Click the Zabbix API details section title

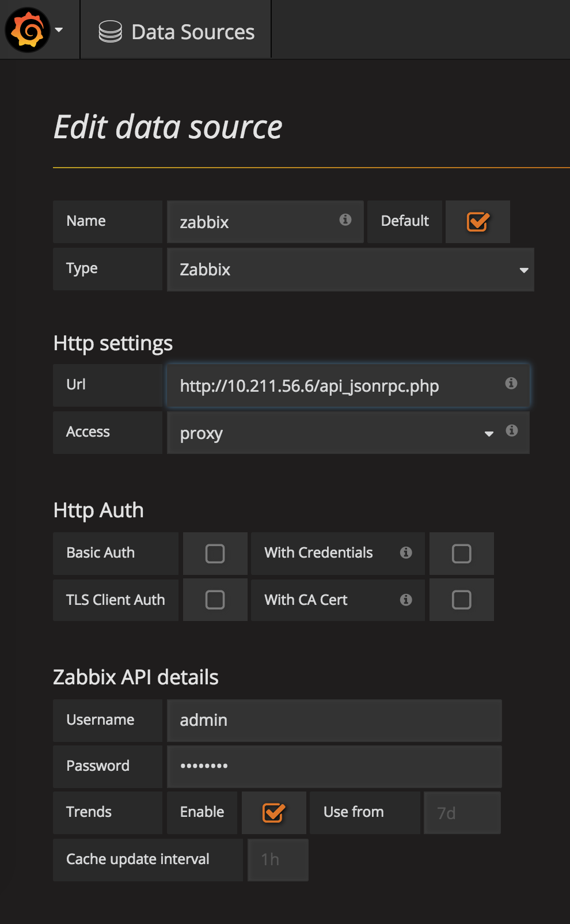click(136, 677)
